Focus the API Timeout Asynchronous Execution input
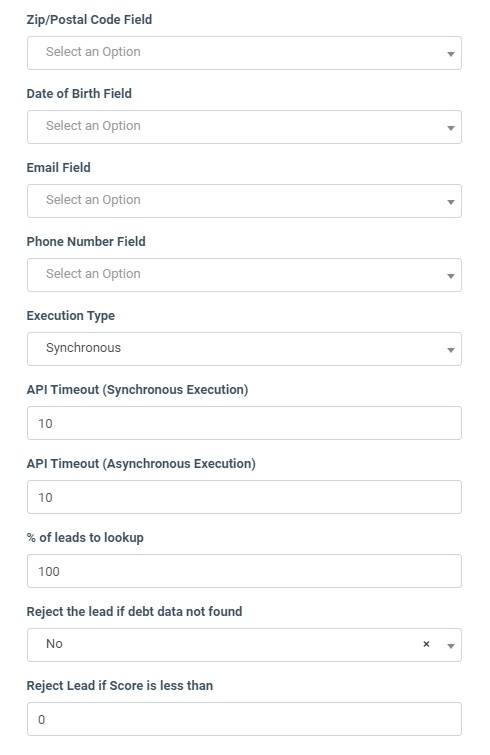 244,497
